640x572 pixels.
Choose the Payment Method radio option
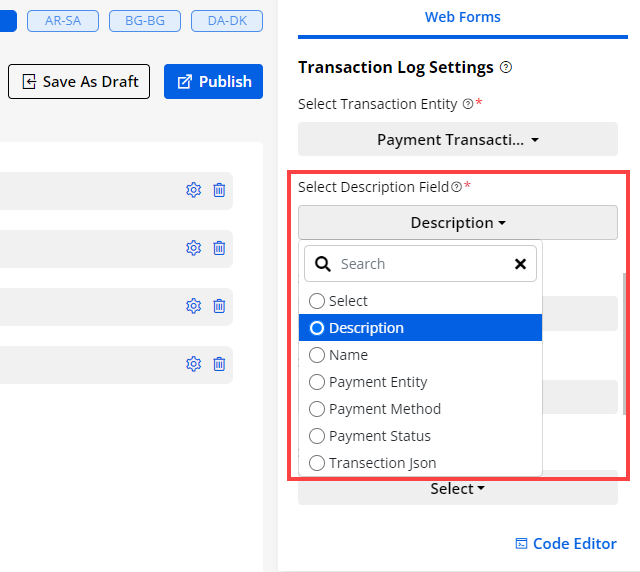coord(317,409)
